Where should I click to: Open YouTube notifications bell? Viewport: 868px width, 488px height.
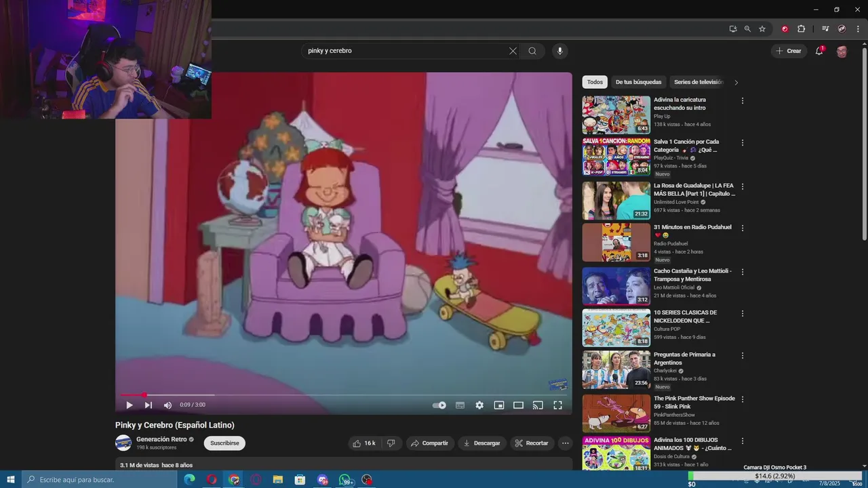[819, 51]
